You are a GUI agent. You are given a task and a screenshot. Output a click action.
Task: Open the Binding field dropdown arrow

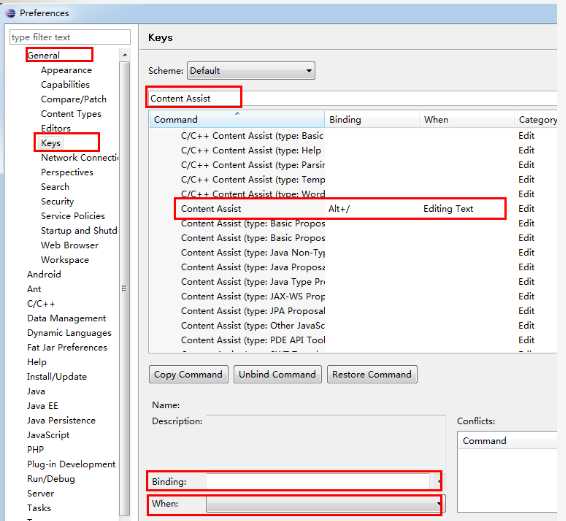438,482
